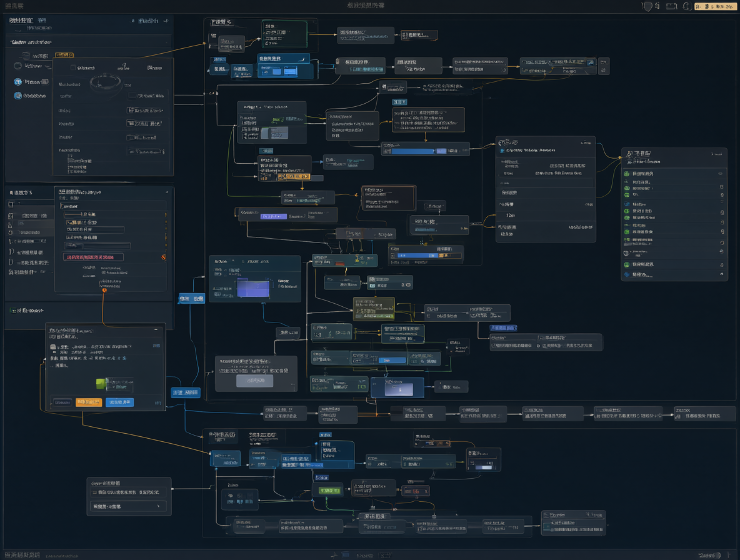Tick the checkbox at the top of the upper-left form
The image size is (740, 560).
tap(73, 67)
